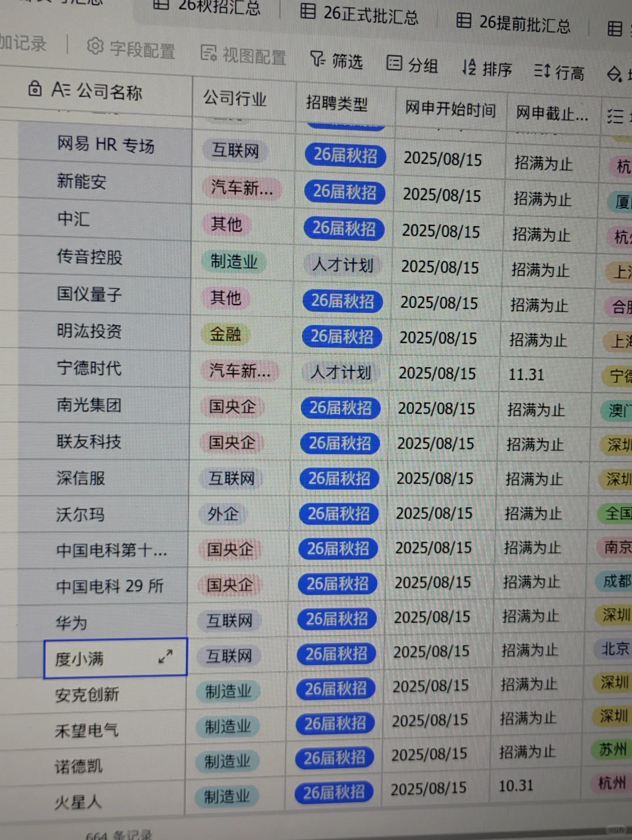The width and height of the screenshot is (632, 840).
Task: Select the 网易 HR 专场 company cell
Action: pos(105,145)
